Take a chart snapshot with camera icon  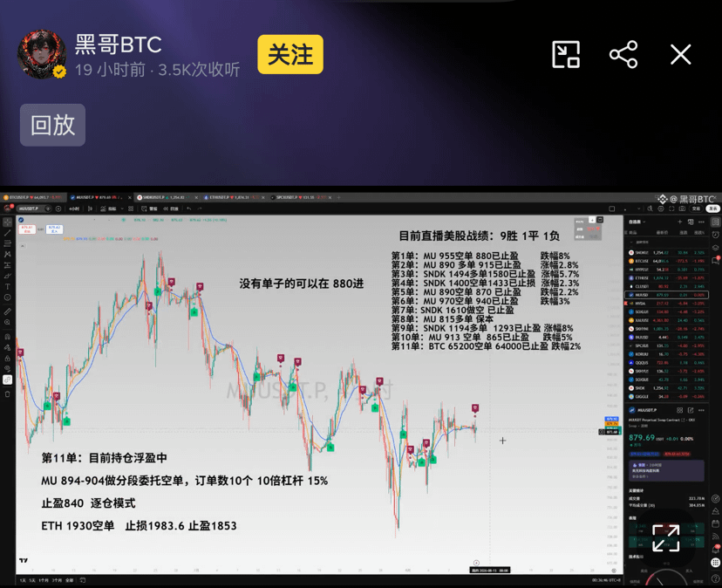pyautogui.click(x=682, y=209)
